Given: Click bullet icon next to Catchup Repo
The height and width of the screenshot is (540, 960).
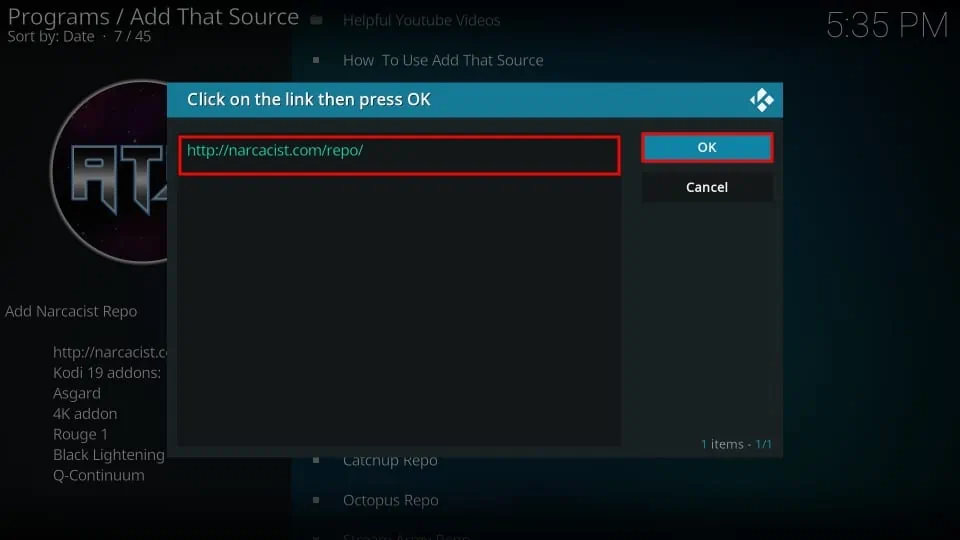Looking at the screenshot, I should (x=316, y=461).
